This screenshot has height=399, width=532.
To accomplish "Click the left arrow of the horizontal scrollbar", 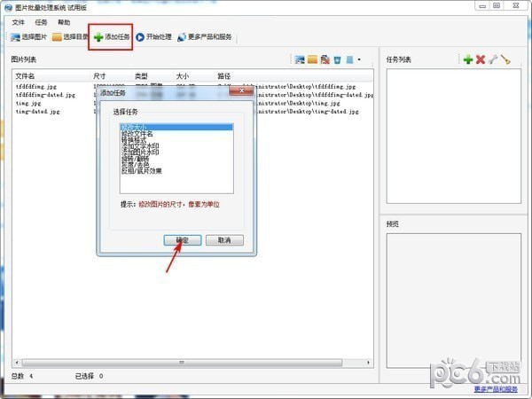I will [x=17, y=363].
